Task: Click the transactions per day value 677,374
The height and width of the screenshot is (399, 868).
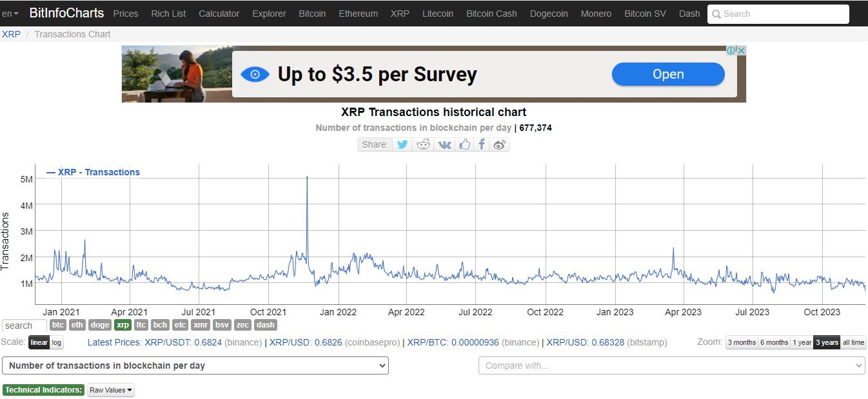Action: (x=535, y=128)
